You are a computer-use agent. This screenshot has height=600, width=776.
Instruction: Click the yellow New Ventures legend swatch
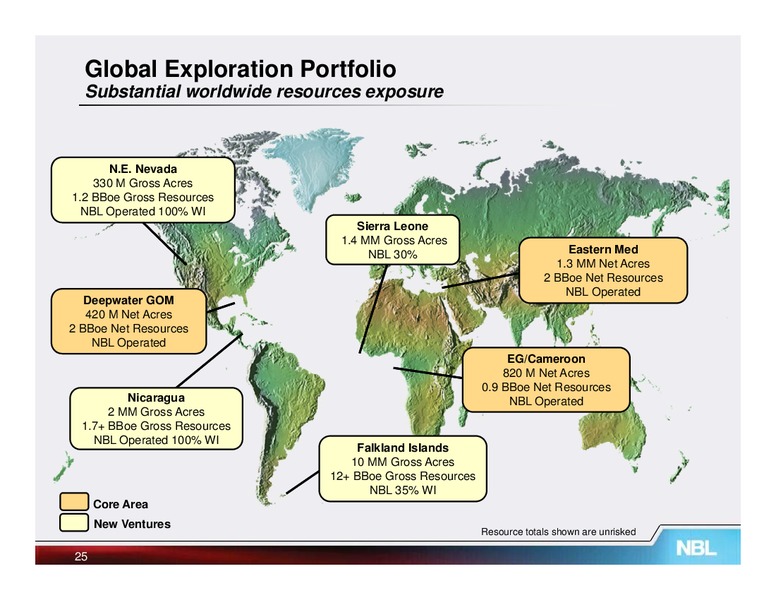click(74, 522)
